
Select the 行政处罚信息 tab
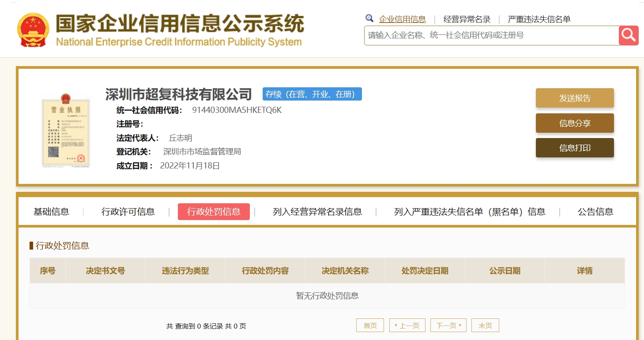214,212
